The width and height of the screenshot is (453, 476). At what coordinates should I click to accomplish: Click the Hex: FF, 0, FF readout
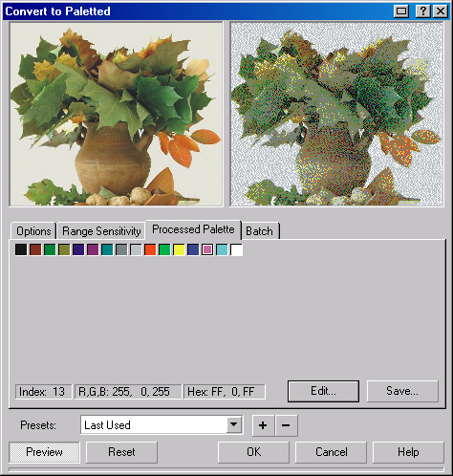coord(225,392)
